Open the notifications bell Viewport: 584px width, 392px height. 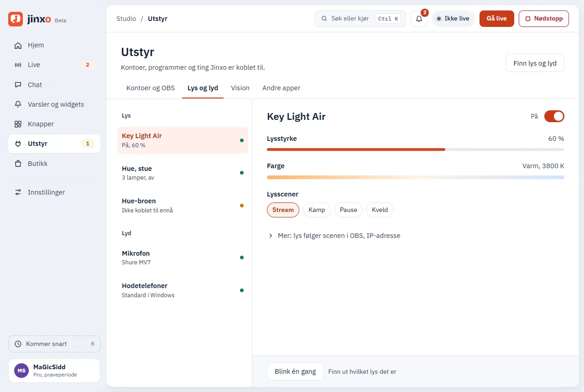419,19
